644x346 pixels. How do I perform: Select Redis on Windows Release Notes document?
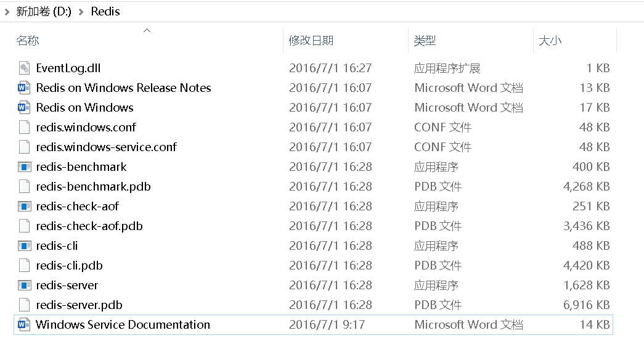tap(123, 88)
